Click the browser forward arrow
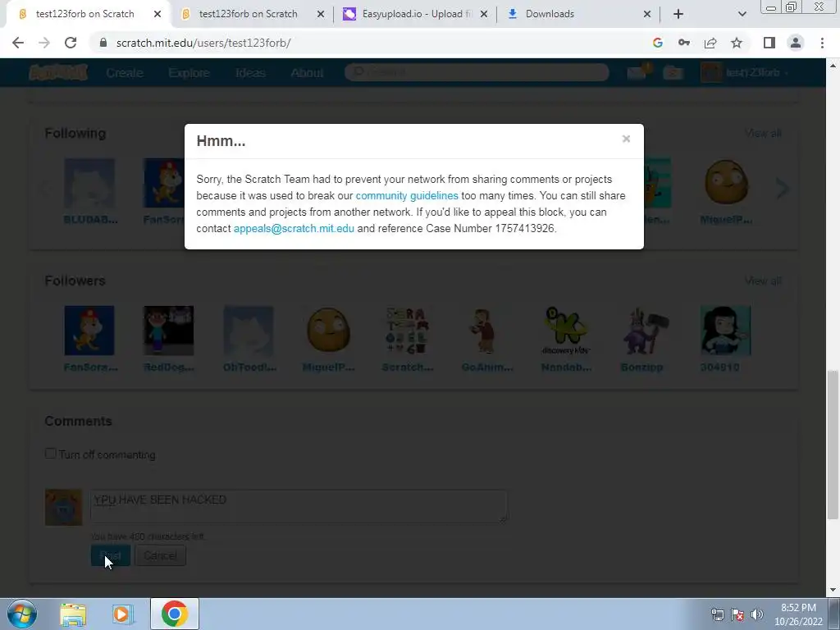The width and height of the screenshot is (840, 630). pos(44,43)
